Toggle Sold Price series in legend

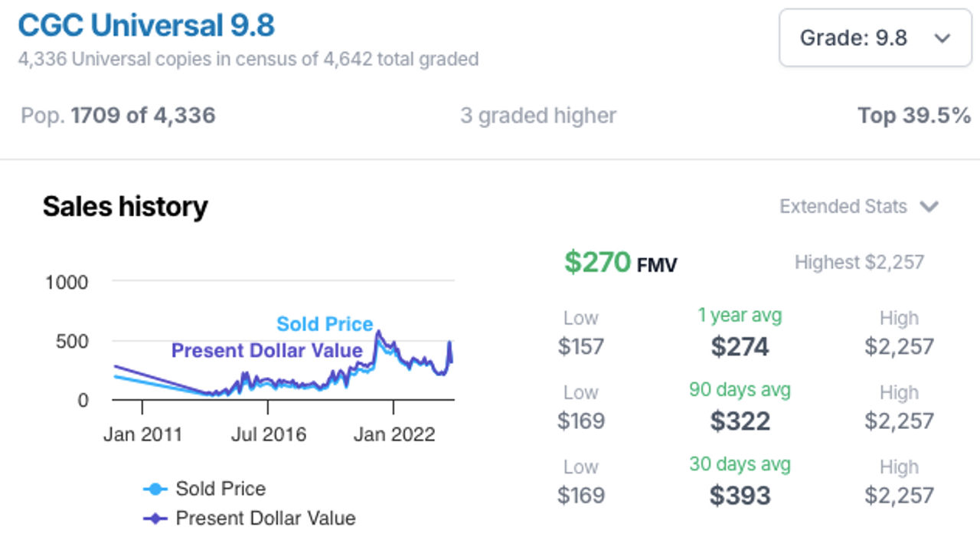(204, 489)
